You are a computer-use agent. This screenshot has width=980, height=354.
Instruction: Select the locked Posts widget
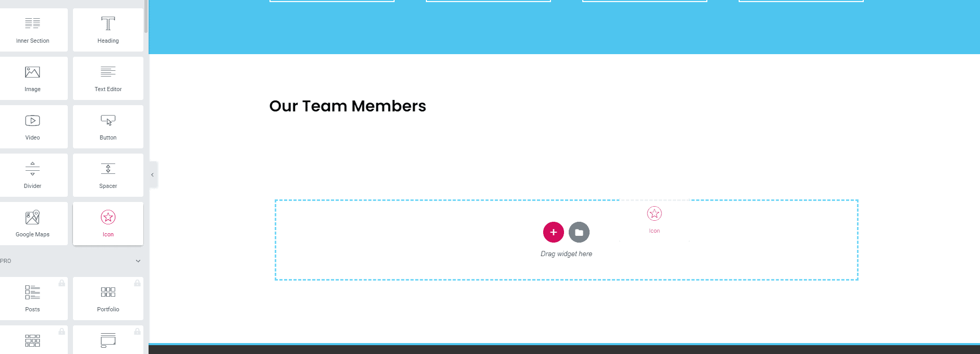pos(33,298)
